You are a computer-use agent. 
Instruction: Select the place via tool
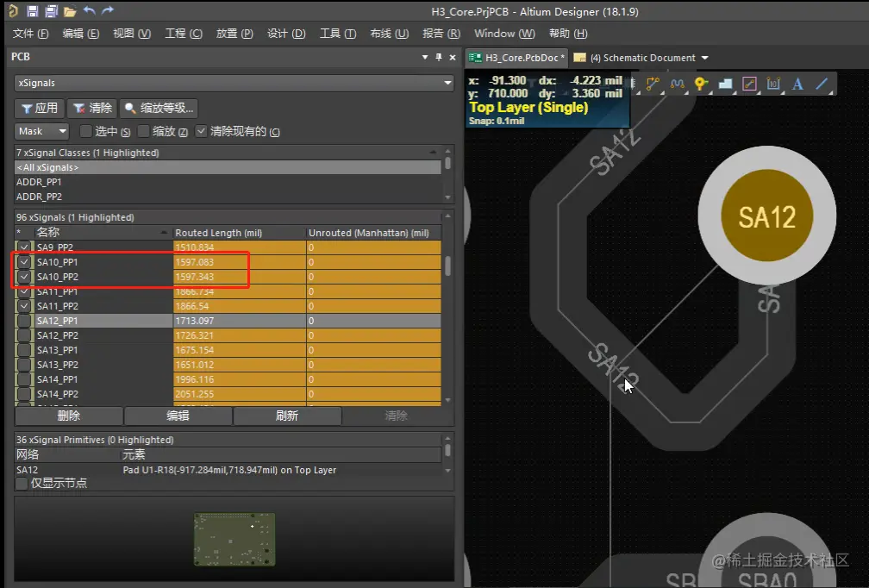click(x=701, y=84)
